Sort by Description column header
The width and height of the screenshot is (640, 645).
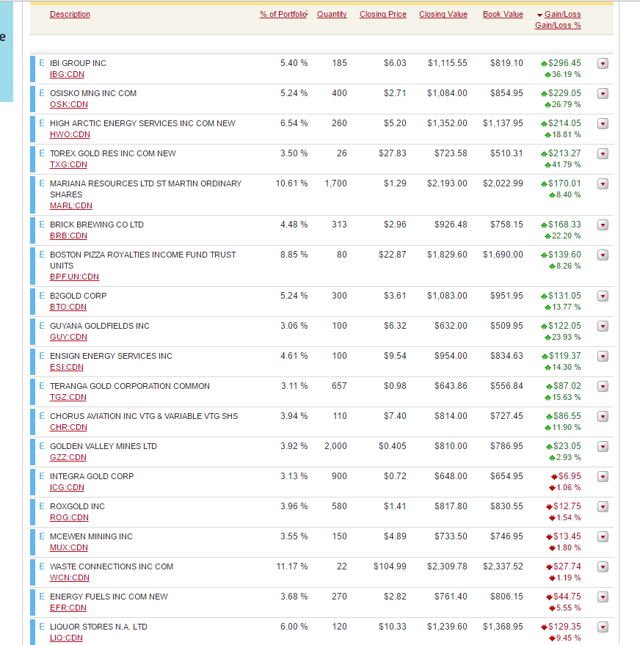coord(70,14)
